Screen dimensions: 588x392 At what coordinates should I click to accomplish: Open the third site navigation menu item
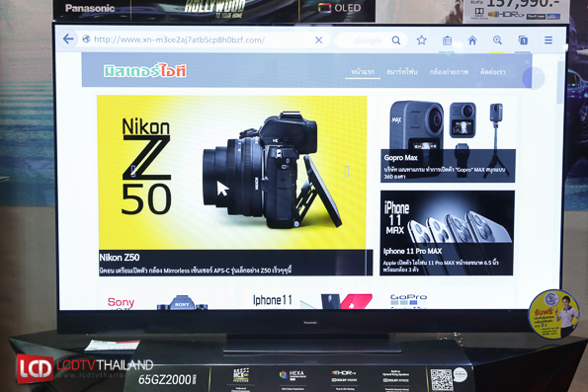(x=449, y=71)
